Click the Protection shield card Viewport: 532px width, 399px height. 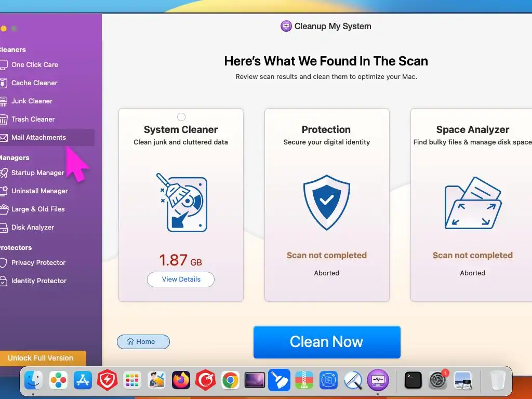[x=327, y=205]
